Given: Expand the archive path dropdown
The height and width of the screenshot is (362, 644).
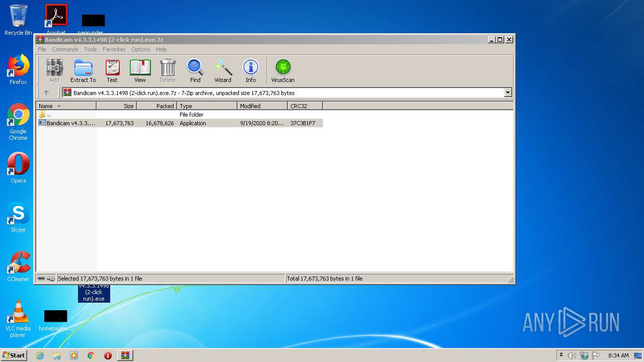Looking at the screenshot, I should pos(508,93).
